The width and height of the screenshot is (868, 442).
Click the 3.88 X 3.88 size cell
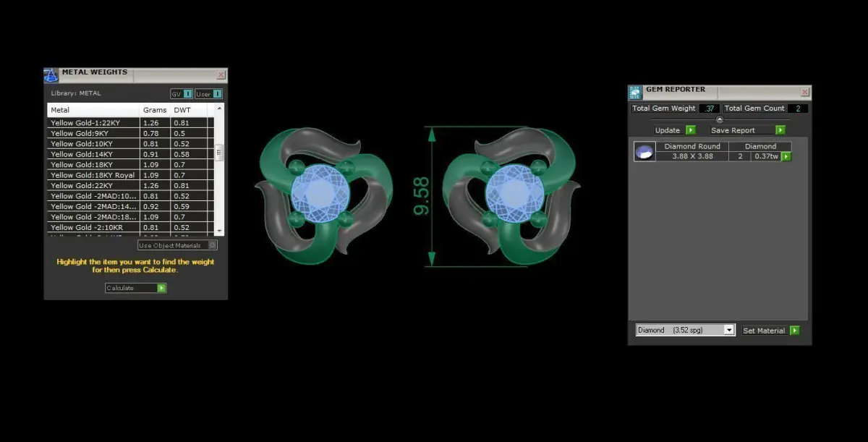(692, 156)
